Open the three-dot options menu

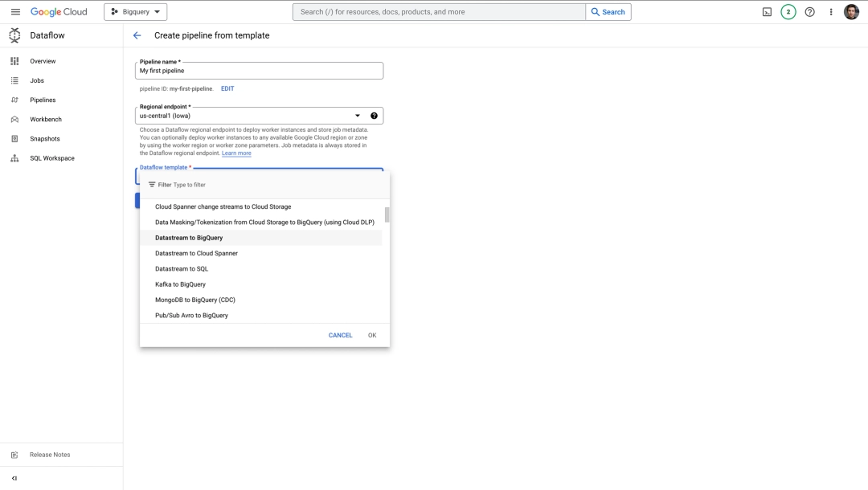[x=829, y=11]
